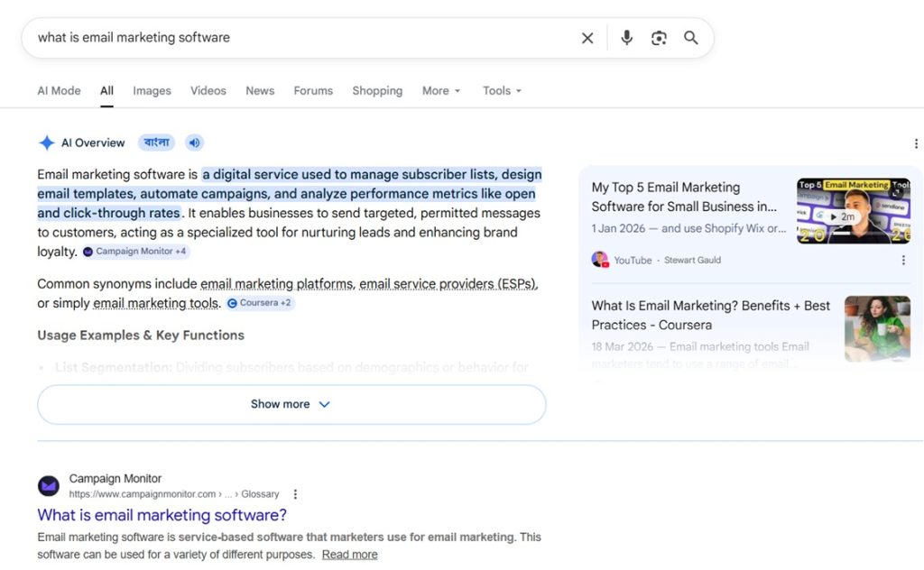The width and height of the screenshot is (924, 570).
Task: Open the Shopping tab
Action: click(377, 91)
